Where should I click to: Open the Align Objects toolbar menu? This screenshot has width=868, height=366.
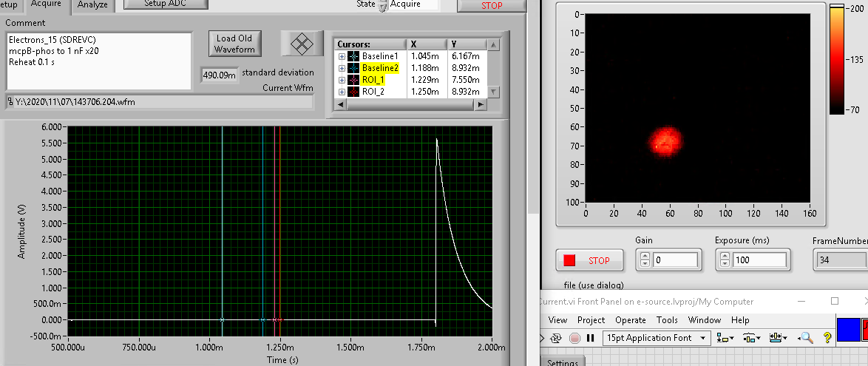coord(724,337)
